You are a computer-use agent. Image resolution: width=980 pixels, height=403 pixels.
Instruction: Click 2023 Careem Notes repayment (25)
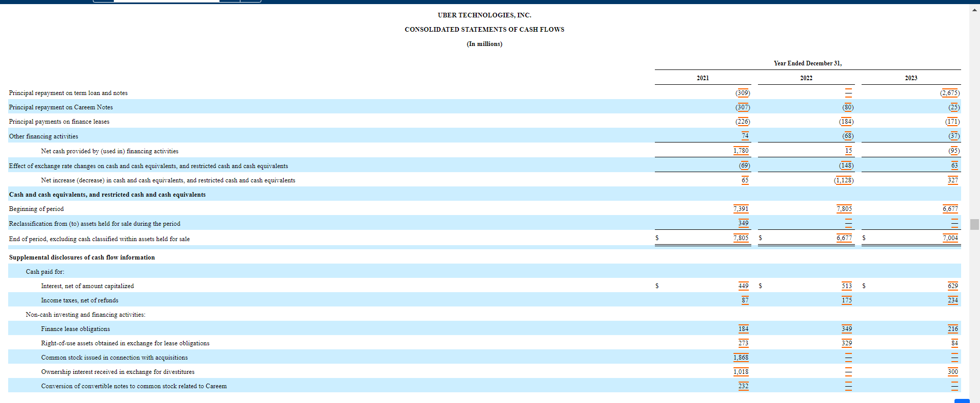pyautogui.click(x=954, y=107)
